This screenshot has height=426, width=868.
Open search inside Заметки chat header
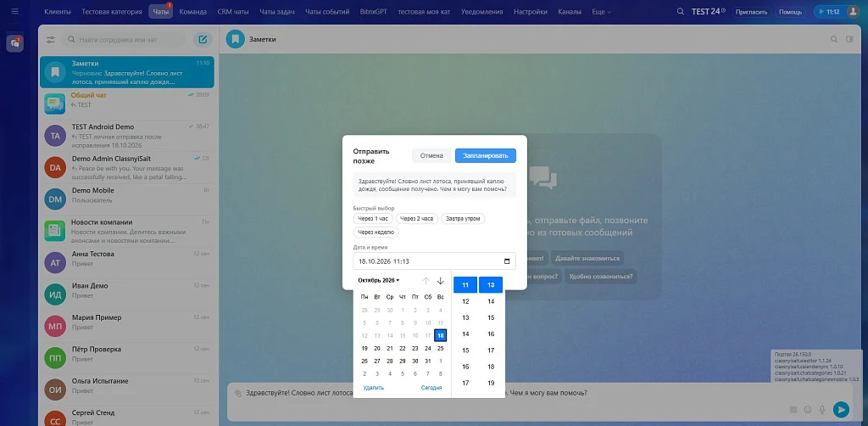(x=834, y=39)
